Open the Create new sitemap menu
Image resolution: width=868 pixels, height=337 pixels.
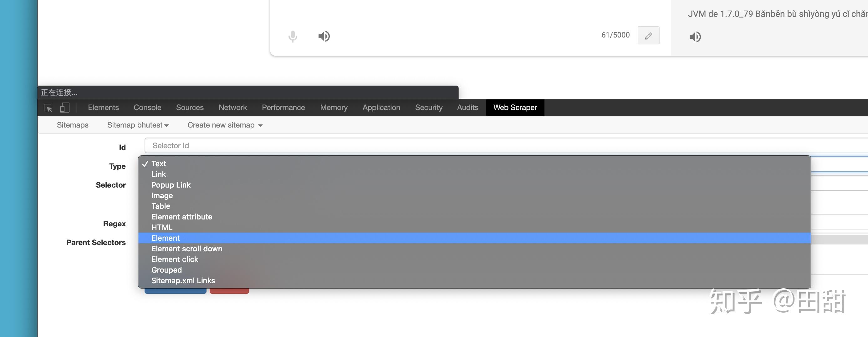click(224, 125)
